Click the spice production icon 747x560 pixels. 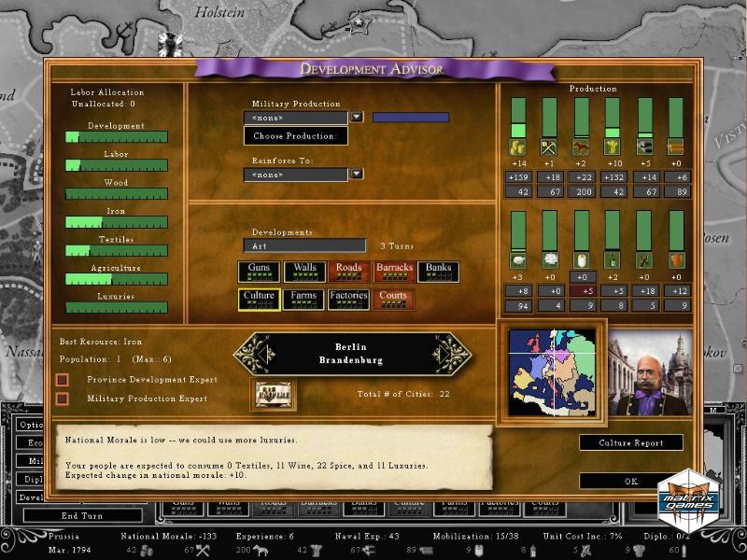tap(644, 260)
